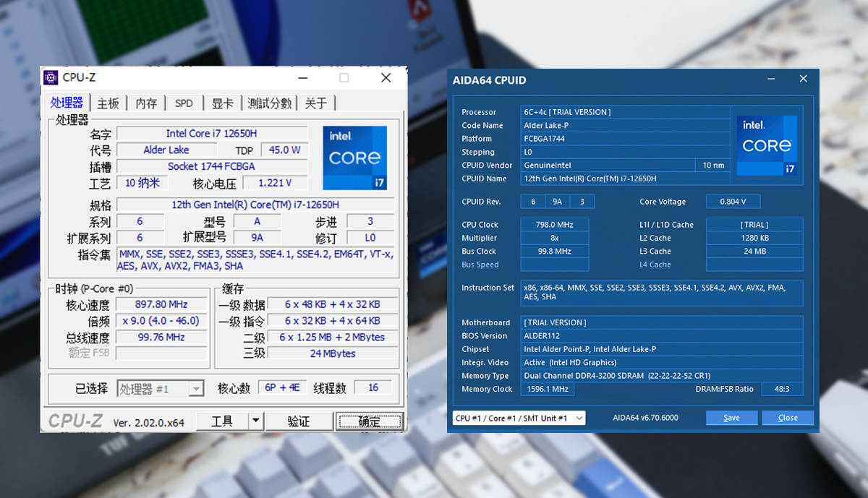Click the 10 nm field in AIDA64
This screenshot has height=498, width=868.
713,165
